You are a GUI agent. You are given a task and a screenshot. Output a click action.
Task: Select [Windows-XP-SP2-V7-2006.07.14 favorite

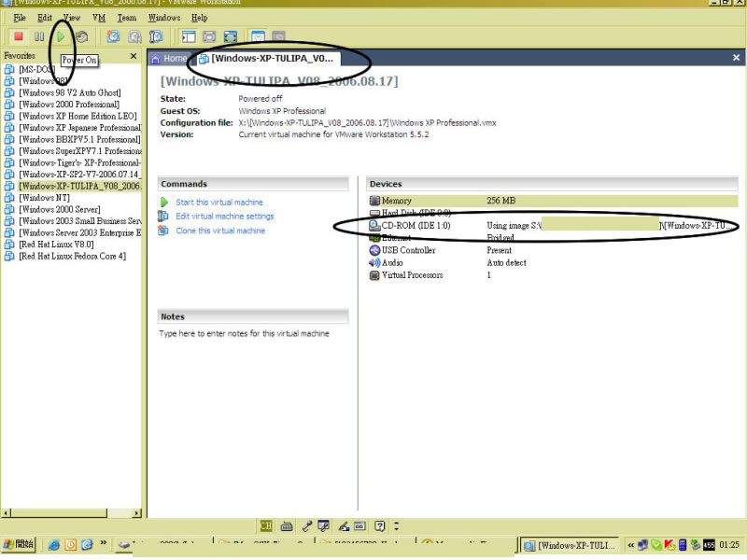tap(79, 175)
